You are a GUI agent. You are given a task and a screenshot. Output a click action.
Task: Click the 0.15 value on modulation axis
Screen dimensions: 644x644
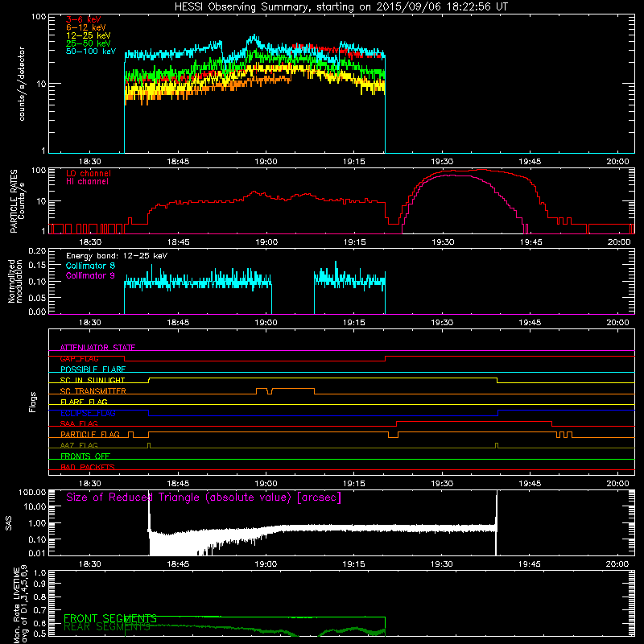(37, 266)
